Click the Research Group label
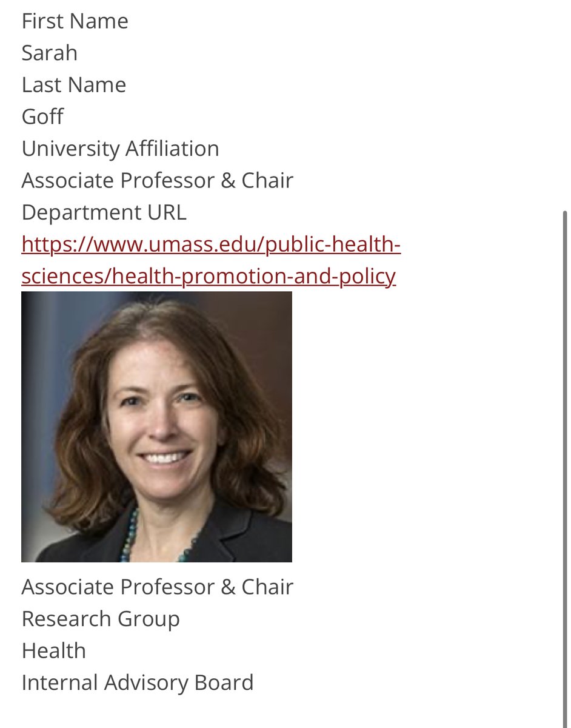571x728 pixels. [101, 619]
